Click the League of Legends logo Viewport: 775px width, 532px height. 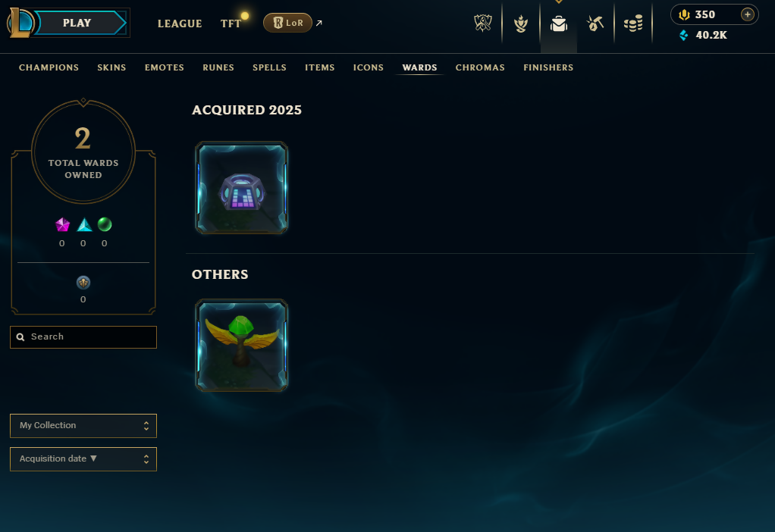coord(20,23)
